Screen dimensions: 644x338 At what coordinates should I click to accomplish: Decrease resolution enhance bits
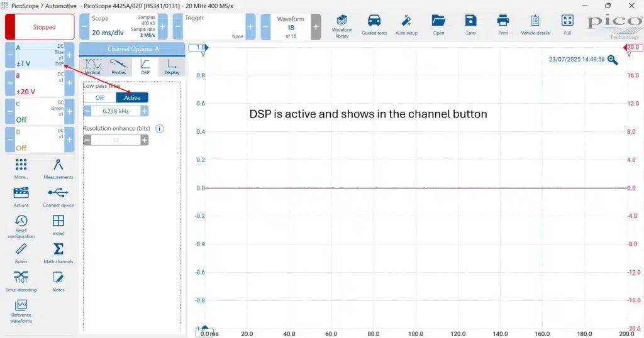point(87,140)
